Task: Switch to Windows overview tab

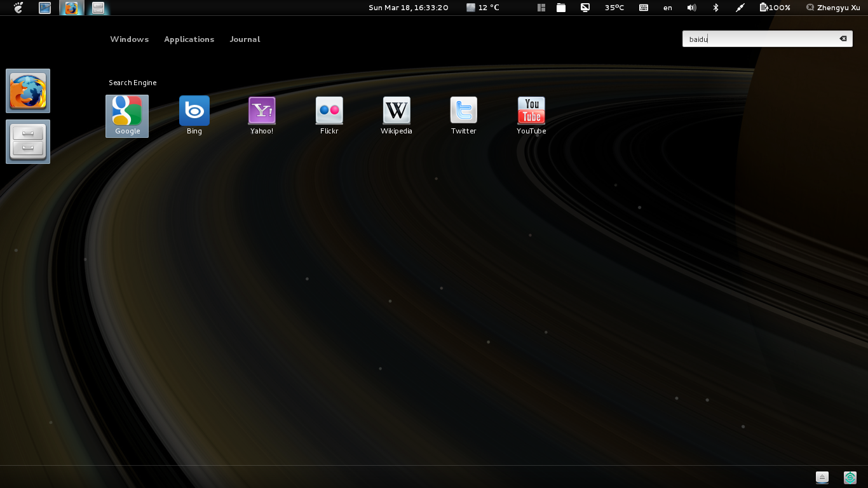Action: 130,39
